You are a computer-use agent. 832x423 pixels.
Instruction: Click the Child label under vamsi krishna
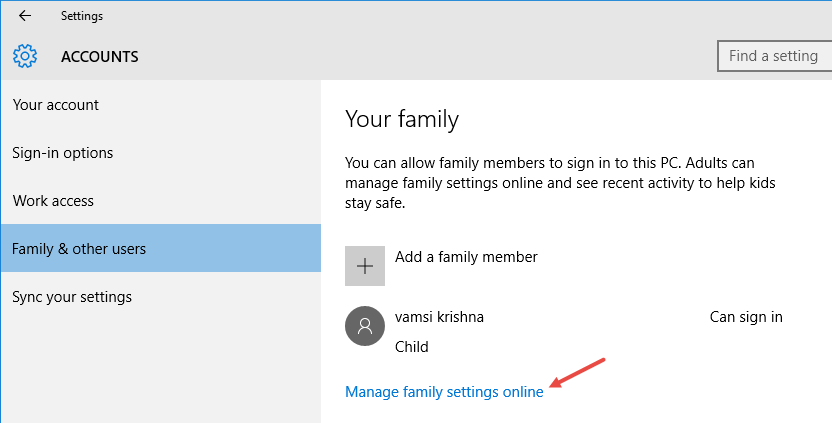pos(412,347)
